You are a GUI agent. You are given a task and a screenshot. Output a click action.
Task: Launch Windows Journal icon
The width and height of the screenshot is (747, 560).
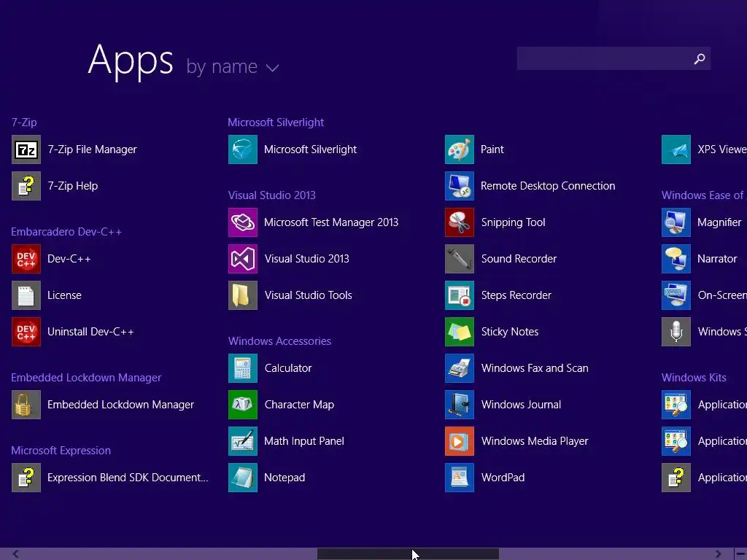coord(460,404)
